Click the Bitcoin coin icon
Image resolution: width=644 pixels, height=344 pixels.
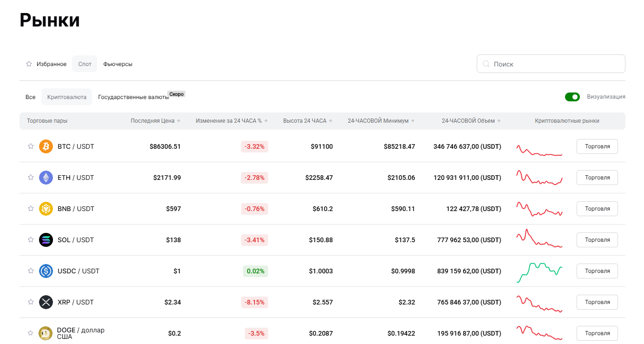point(46,146)
